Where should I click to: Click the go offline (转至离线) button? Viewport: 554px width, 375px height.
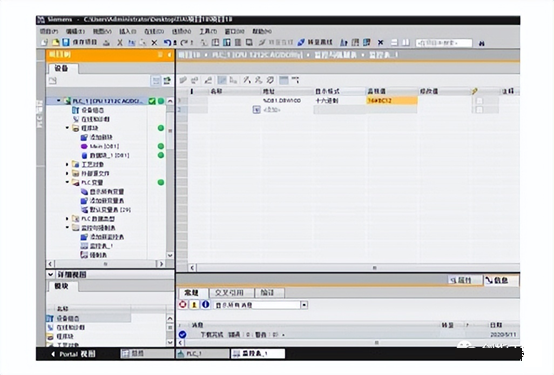coord(315,42)
